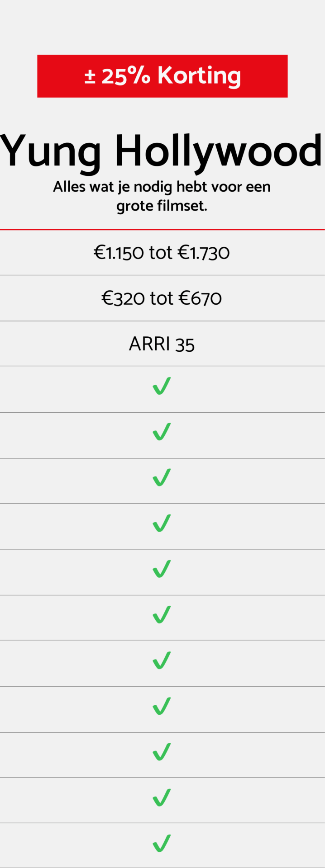Click the fourth green checkmark in the list
325x868 pixels.
(162, 524)
